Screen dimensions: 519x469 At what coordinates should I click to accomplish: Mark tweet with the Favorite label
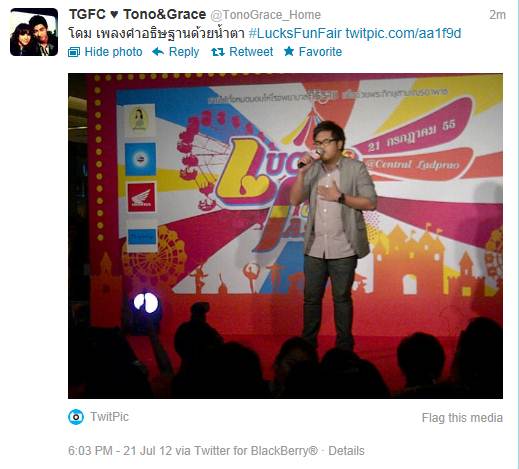[320, 52]
